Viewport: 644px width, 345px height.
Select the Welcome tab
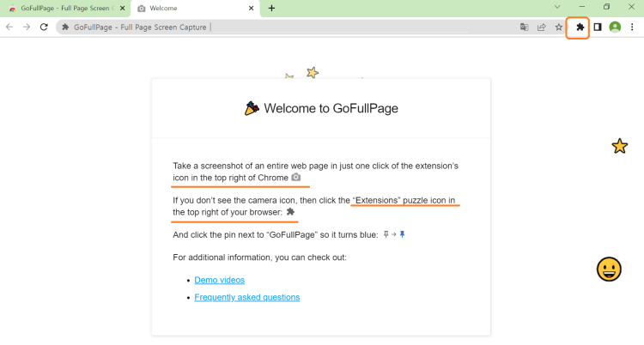195,9
